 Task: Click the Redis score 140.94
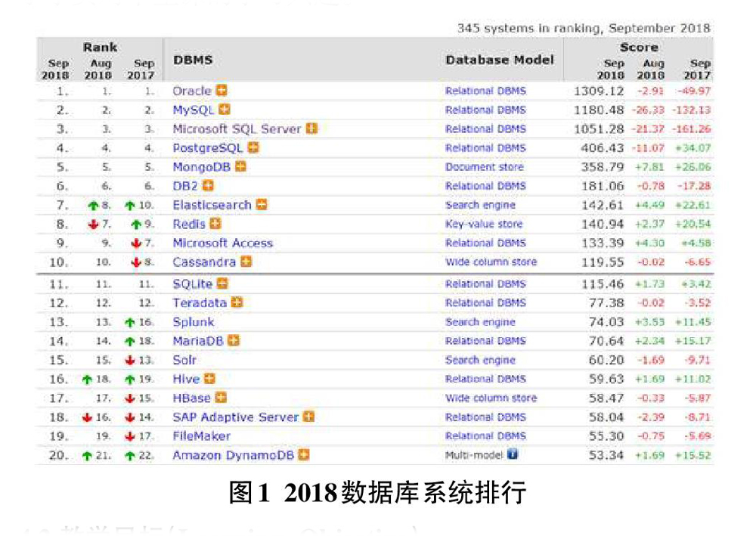coord(603,224)
